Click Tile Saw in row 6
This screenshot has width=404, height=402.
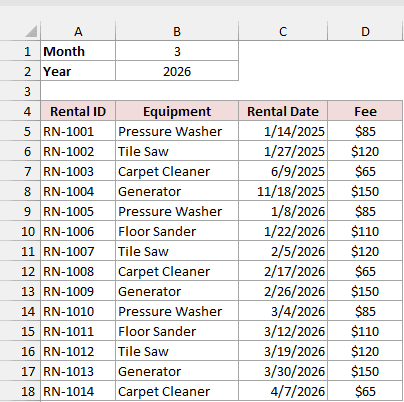[x=177, y=151]
